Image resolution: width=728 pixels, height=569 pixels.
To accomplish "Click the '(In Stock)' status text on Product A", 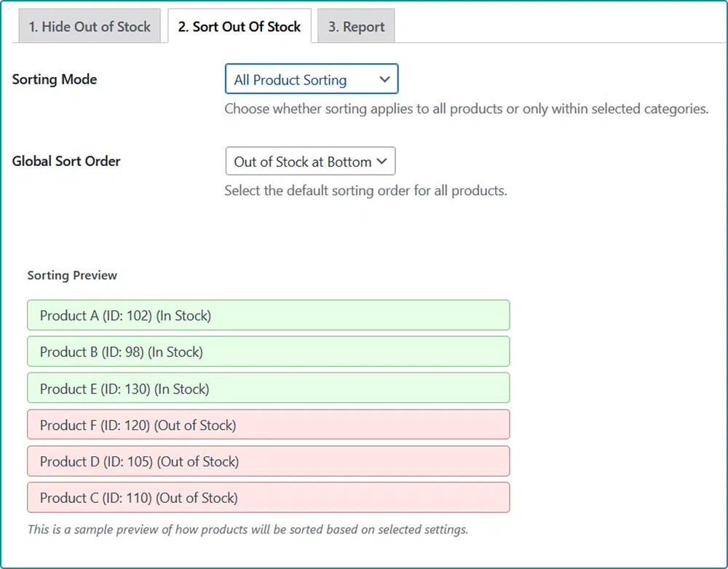I will [183, 316].
